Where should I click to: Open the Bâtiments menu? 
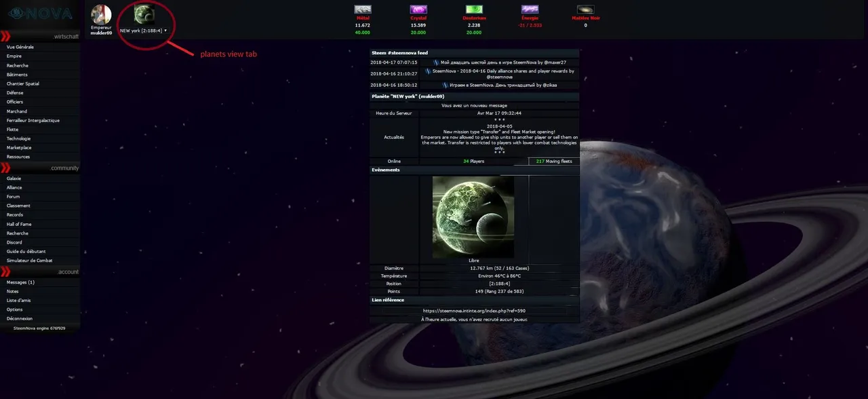[17, 75]
